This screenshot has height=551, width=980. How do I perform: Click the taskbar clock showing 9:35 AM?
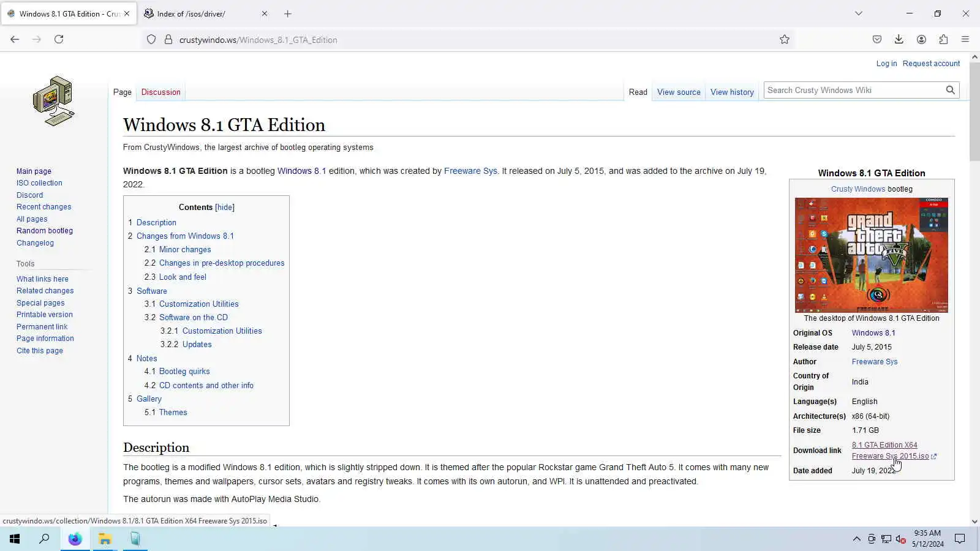[927, 539]
